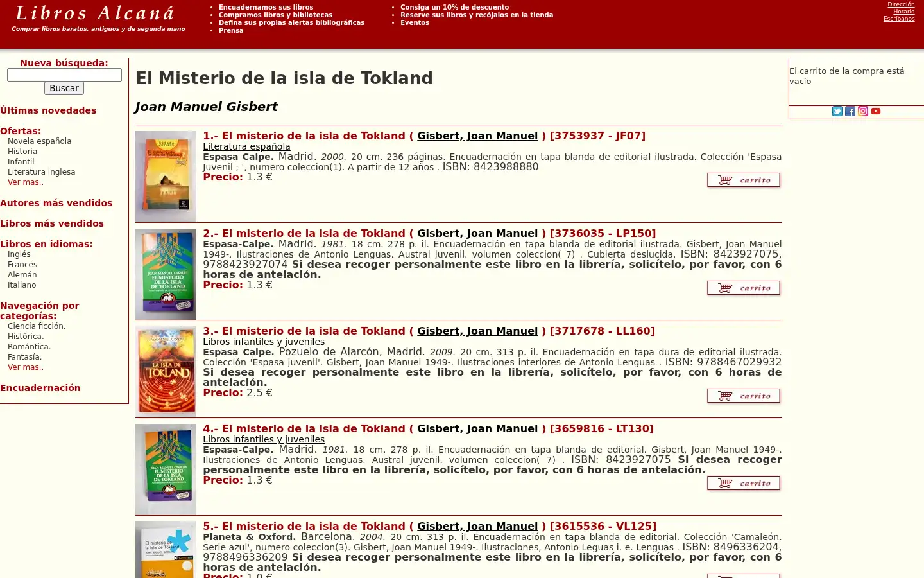Select Literatura inglesa offer category
Viewport: 924px width, 578px height.
pos(41,172)
